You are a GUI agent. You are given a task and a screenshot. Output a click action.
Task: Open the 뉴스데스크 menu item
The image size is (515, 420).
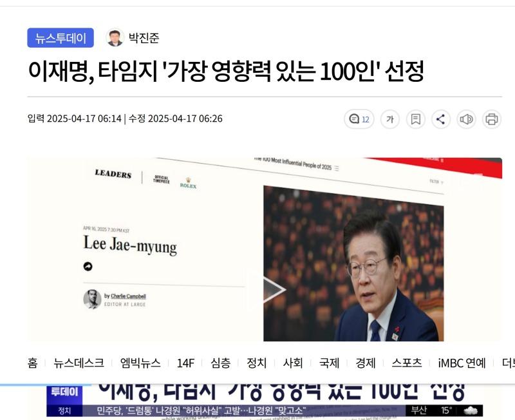coord(79,363)
